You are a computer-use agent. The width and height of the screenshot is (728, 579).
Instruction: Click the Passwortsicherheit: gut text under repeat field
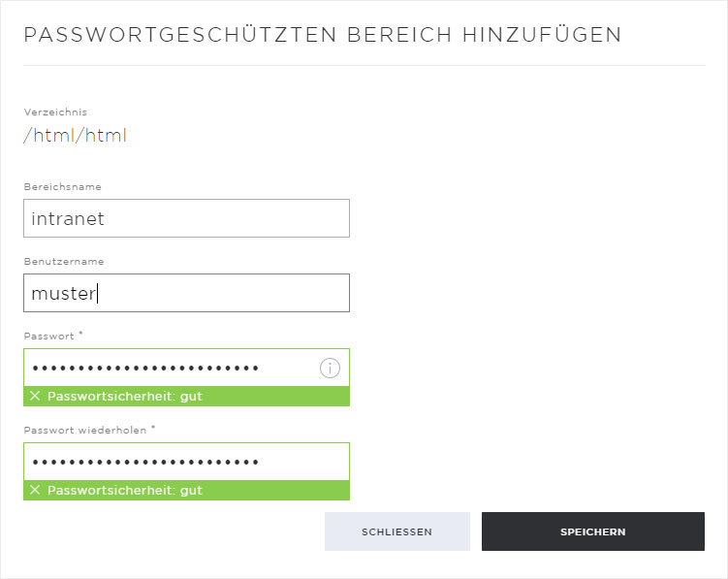(x=125, y=490)
